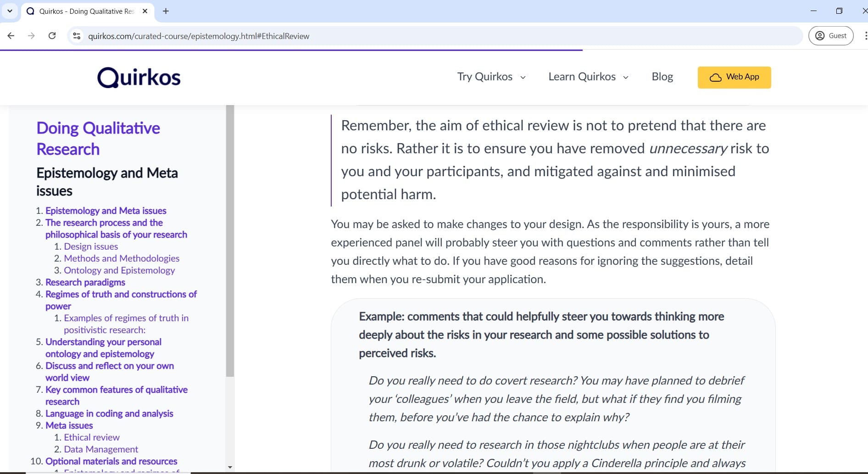Open the Guest profile icon button
The image size is (868, 474).
(831, 36)
